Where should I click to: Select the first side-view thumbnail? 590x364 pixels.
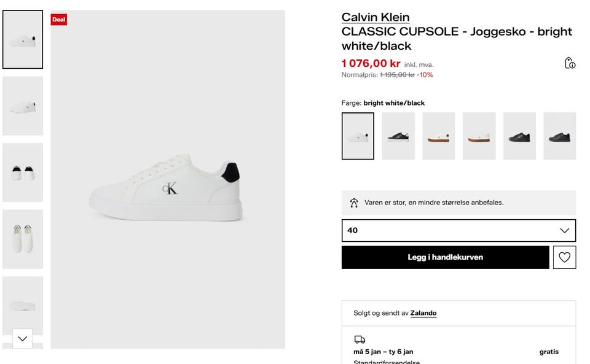[23, 39]
